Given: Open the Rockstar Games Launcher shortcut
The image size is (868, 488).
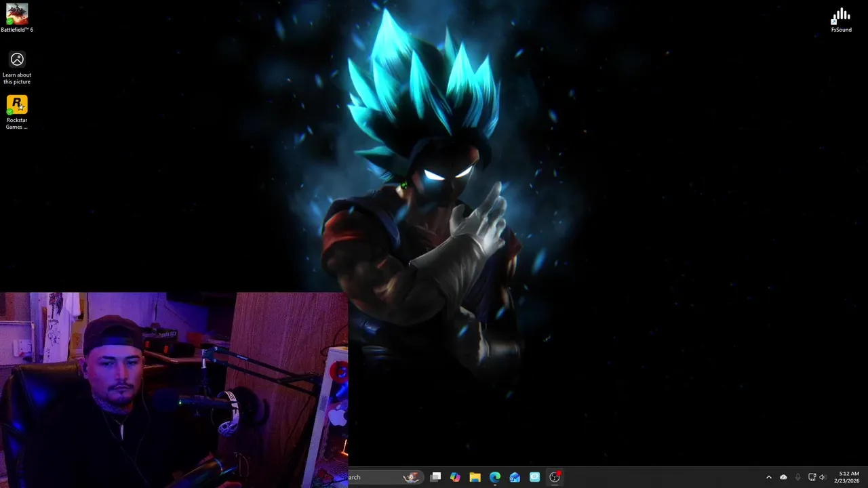Looking at the screenshot, I should (17, 113).
